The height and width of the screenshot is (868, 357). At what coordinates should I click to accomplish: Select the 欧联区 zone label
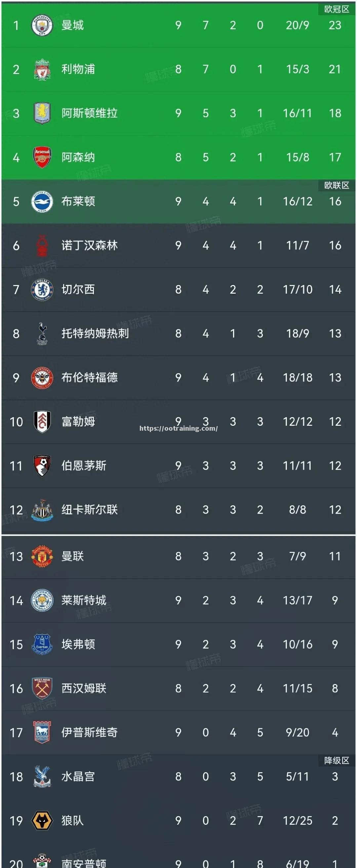click(337, 185)
